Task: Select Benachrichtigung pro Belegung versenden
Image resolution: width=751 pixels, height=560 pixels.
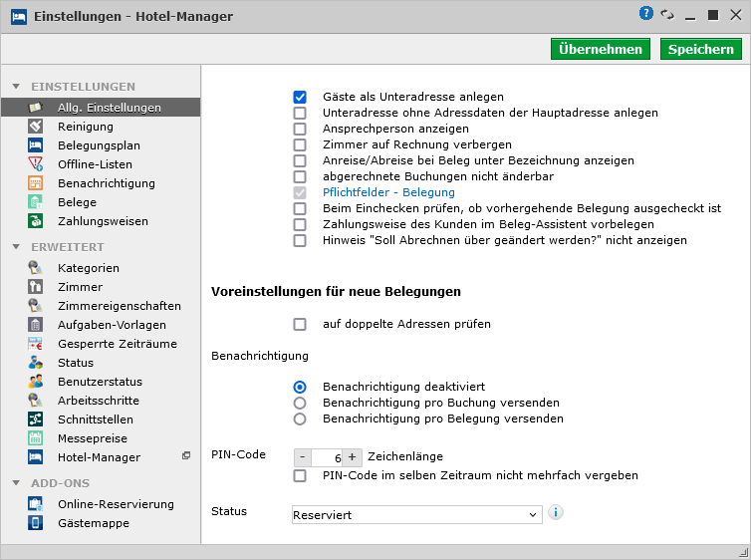Action: click(300, 419)
